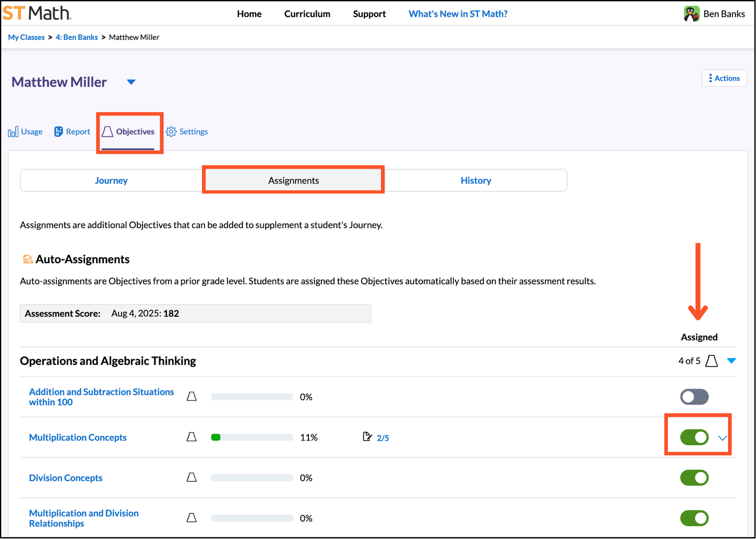Disable Division Concepts assignment toggle
The width and height of the screenshot is (756, 539).
(x=694, y=478)
